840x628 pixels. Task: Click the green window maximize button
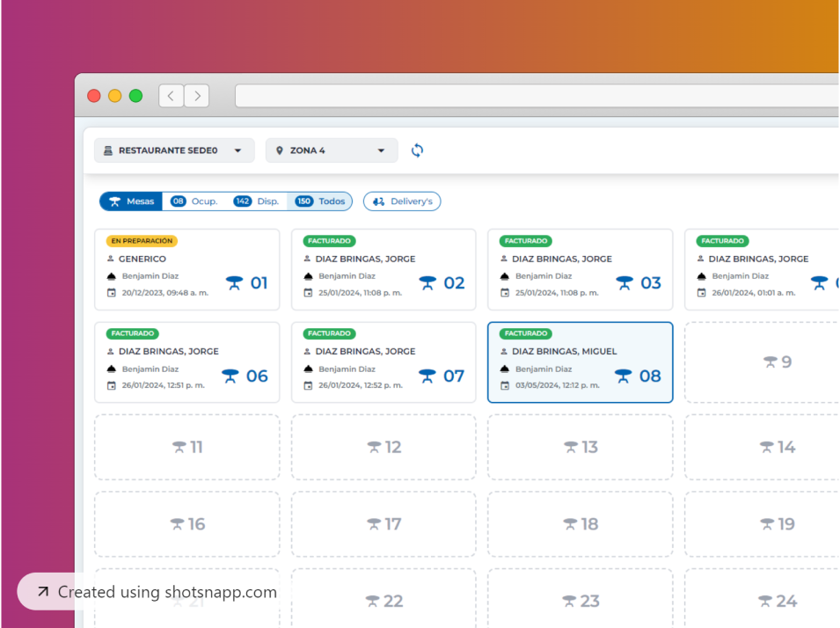pos(136,96)
